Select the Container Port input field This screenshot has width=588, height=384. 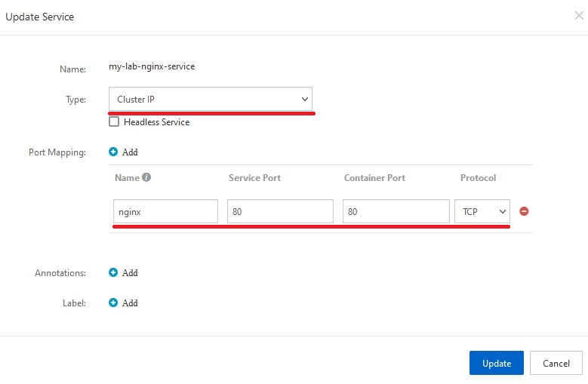click(396, 212)
